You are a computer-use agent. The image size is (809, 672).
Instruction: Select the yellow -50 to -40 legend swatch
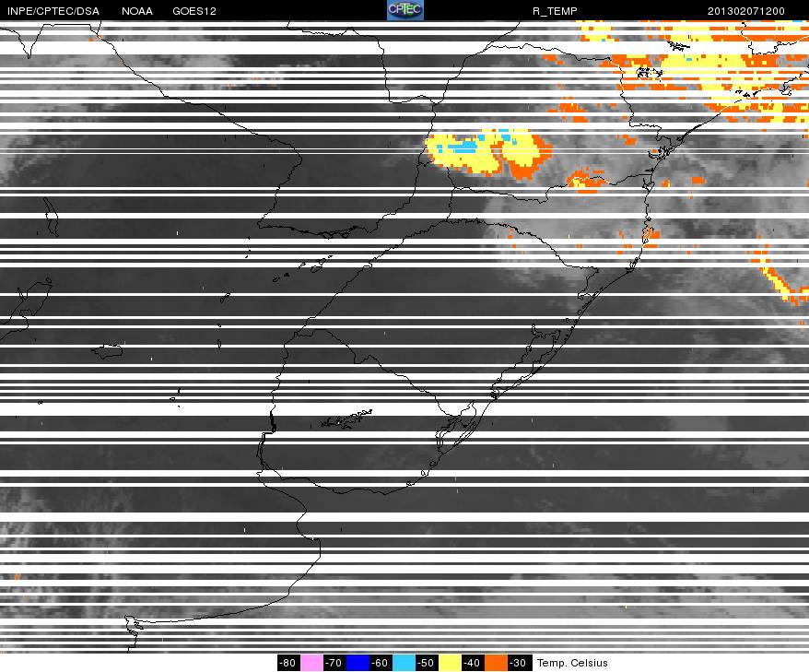tap(450, 663)
